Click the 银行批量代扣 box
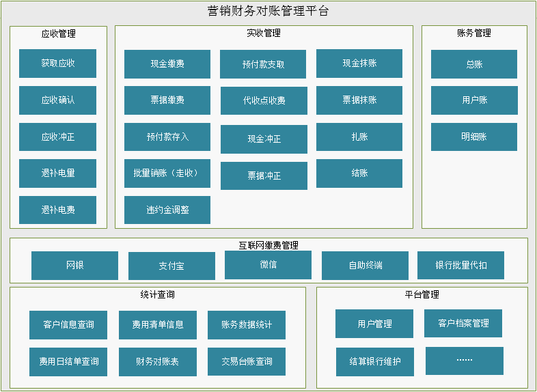Screen dimensions: 537x392 [x=460, y=266]
